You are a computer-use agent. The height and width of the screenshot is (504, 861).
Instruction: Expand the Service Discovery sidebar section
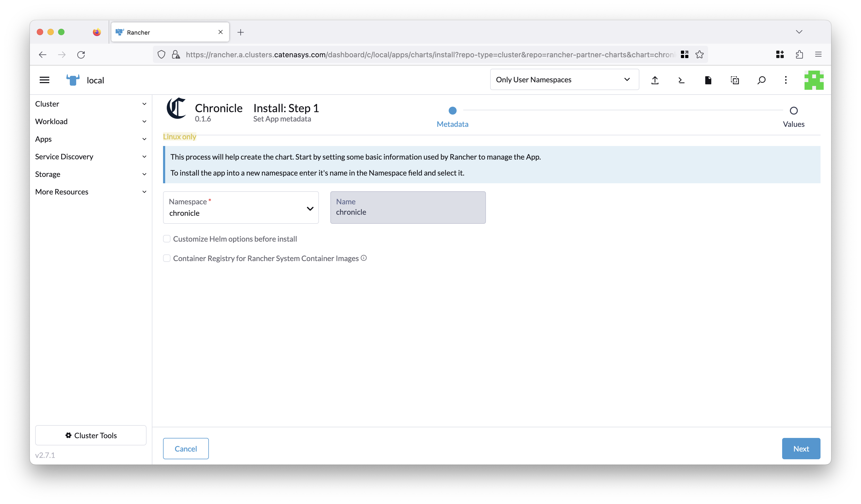coord(91,156)
